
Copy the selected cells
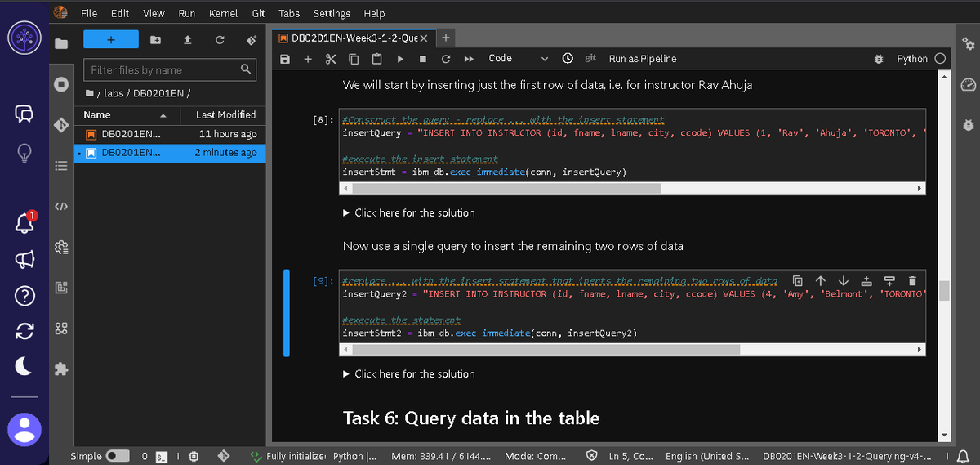click(354, 59)
